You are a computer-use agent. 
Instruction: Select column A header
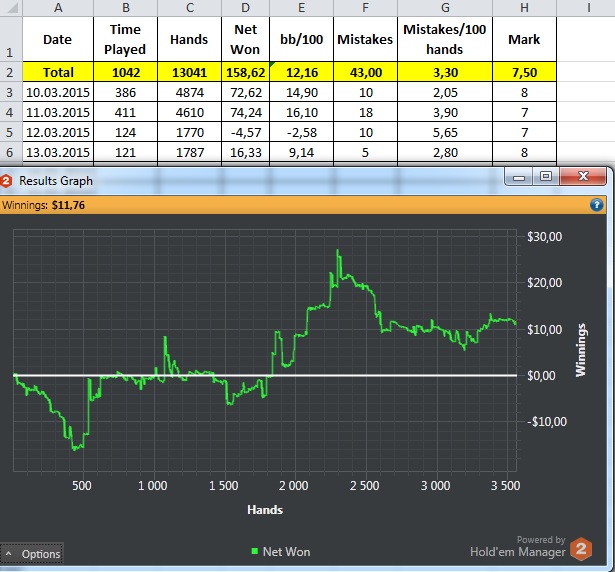coord(58,8)
